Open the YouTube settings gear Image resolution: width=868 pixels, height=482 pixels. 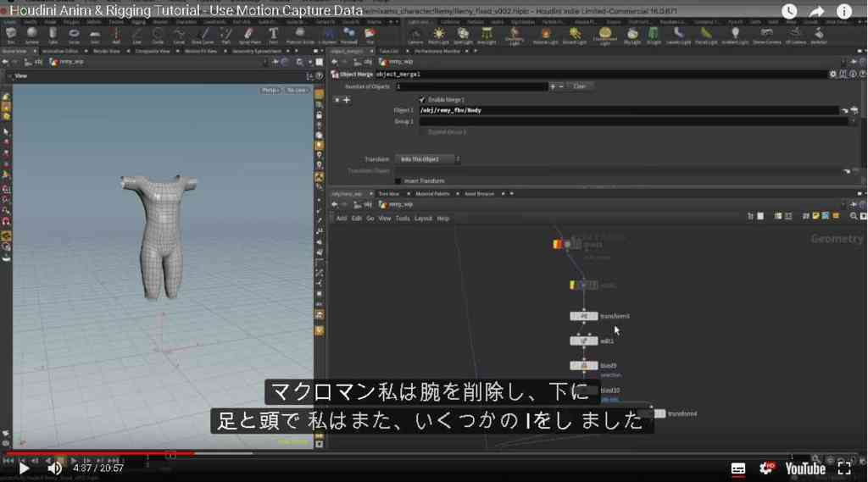(x=766, y=468)
